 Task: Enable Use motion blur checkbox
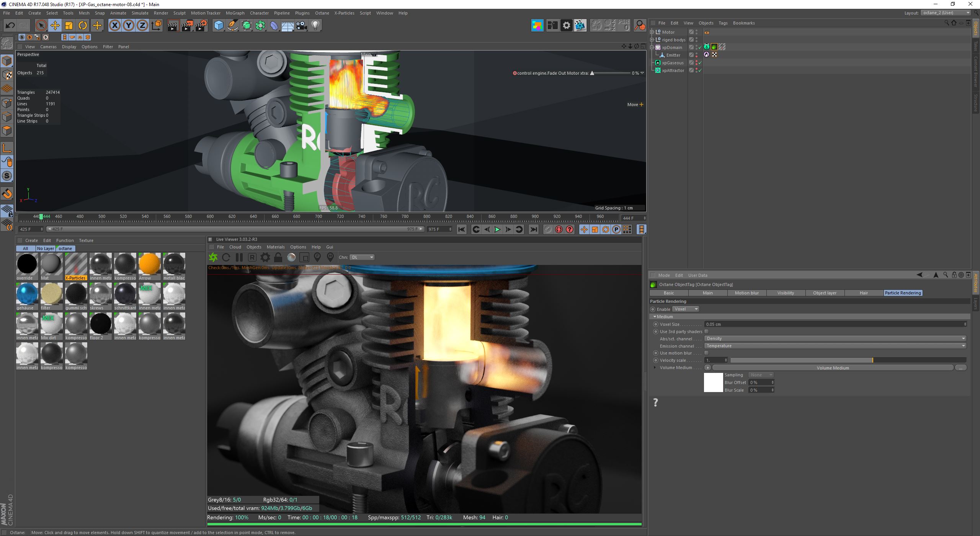coord(707,353)
